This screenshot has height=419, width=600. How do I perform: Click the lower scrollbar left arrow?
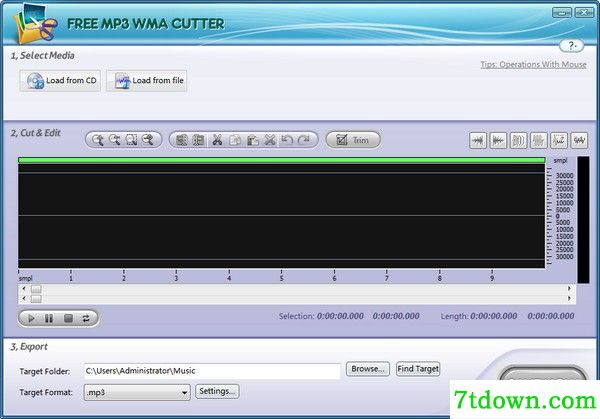24,298
